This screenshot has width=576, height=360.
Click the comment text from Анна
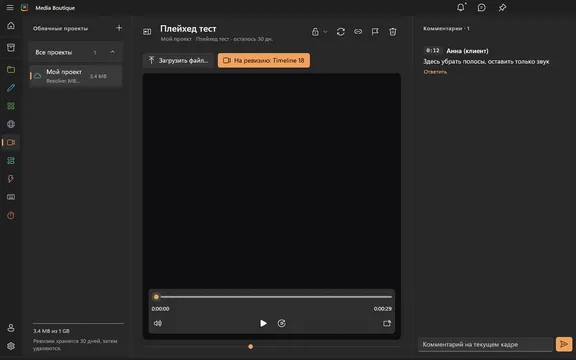click(x=486, y=61)
